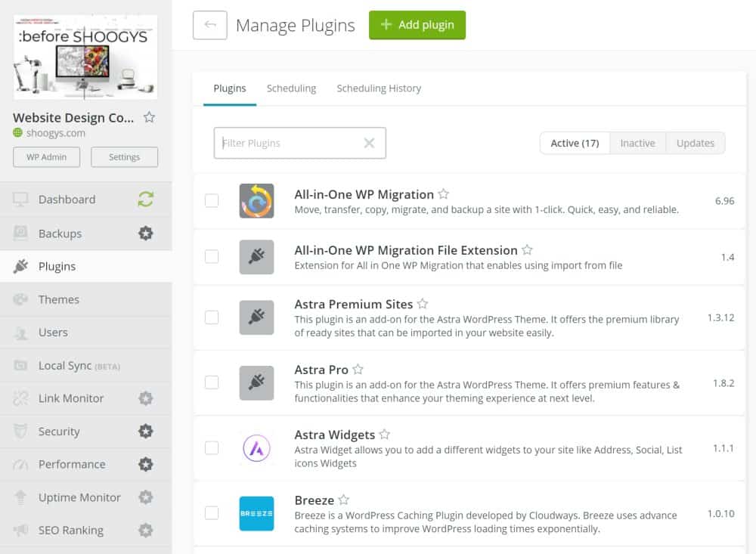Screen dimensions: 756x554
Task: Click the back arrow button
Action: pos(209,25)
